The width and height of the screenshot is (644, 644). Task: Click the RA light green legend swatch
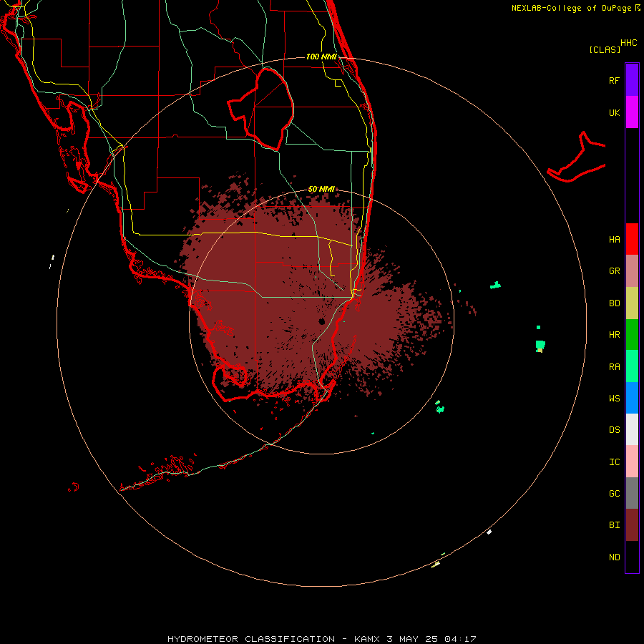(632, 366)
